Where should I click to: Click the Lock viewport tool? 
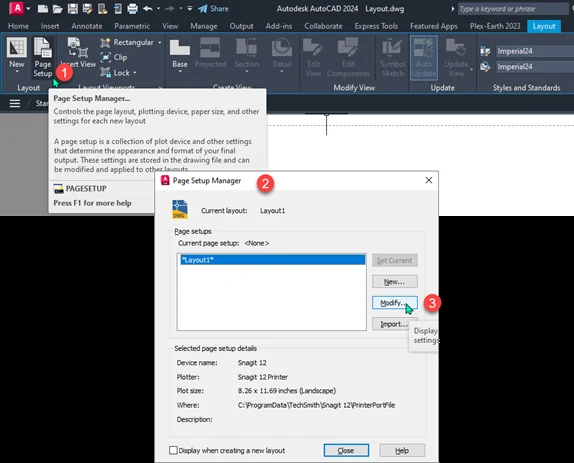tap(115, 72)
